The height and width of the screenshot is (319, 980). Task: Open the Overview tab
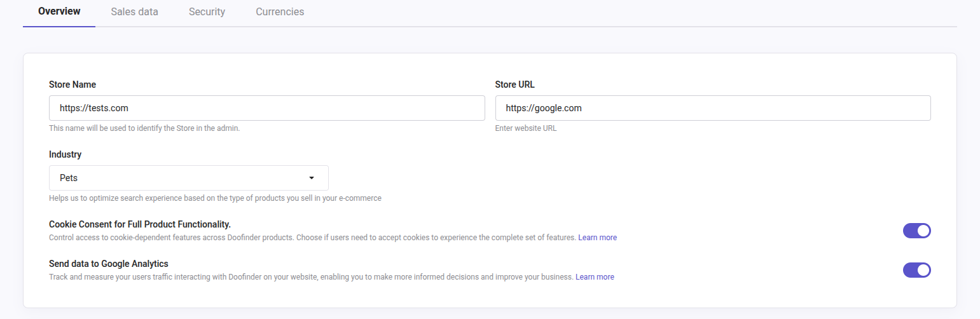[x=59, y=11]
